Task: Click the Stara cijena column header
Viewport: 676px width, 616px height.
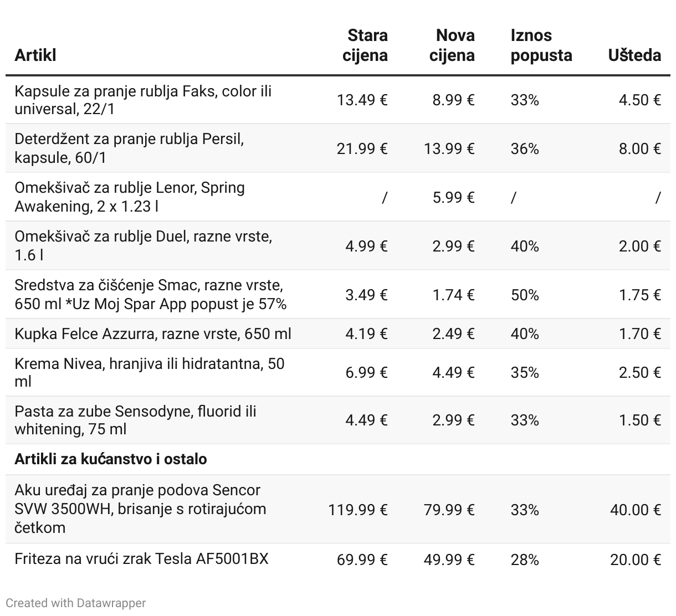Action: click(365, 45)
